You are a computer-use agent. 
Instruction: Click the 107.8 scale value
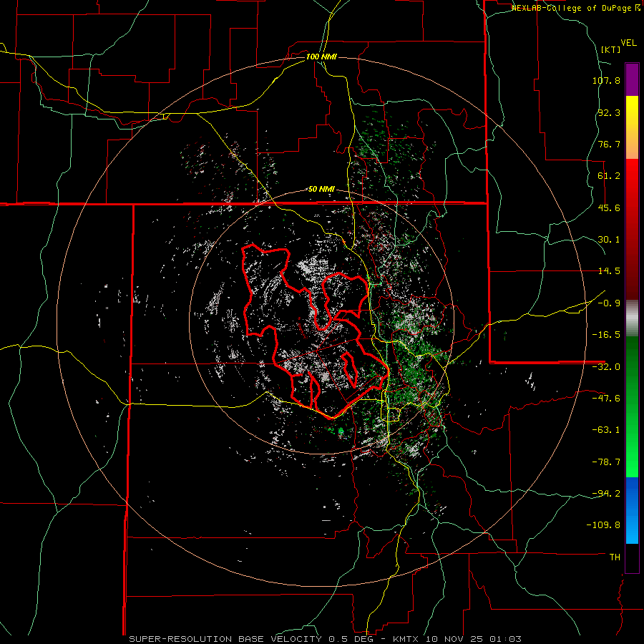click(606, 80)
